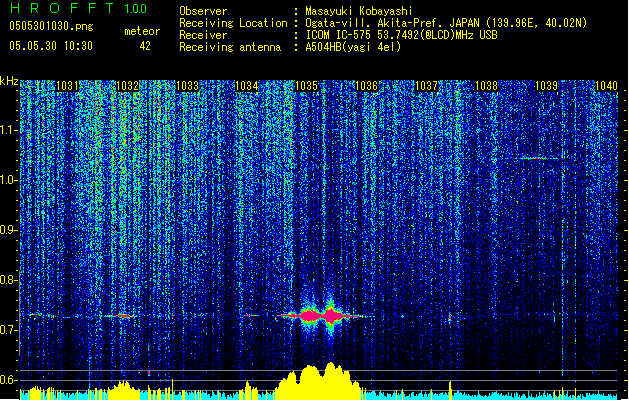Viewport: 629px width, 400px height.
Task: Click the 1034 time marker
Action: point(247,86)
